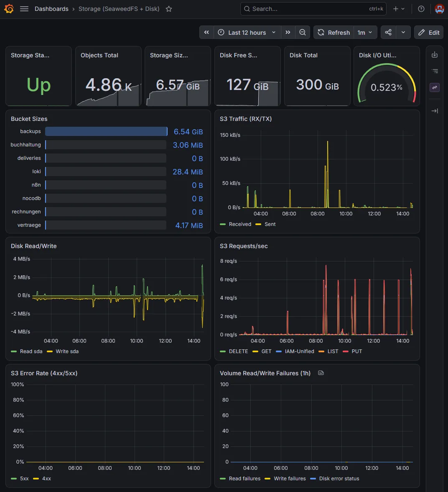Click the Edit dashboard button
Image resolution: width=448 pixels, height=492 pixels.
428,32
